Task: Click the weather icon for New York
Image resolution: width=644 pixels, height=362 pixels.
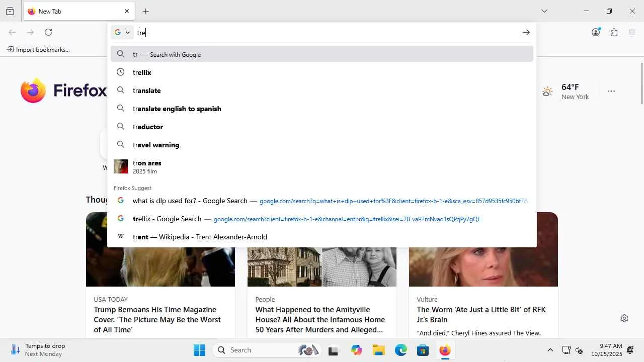Action: tap(547, 92)
